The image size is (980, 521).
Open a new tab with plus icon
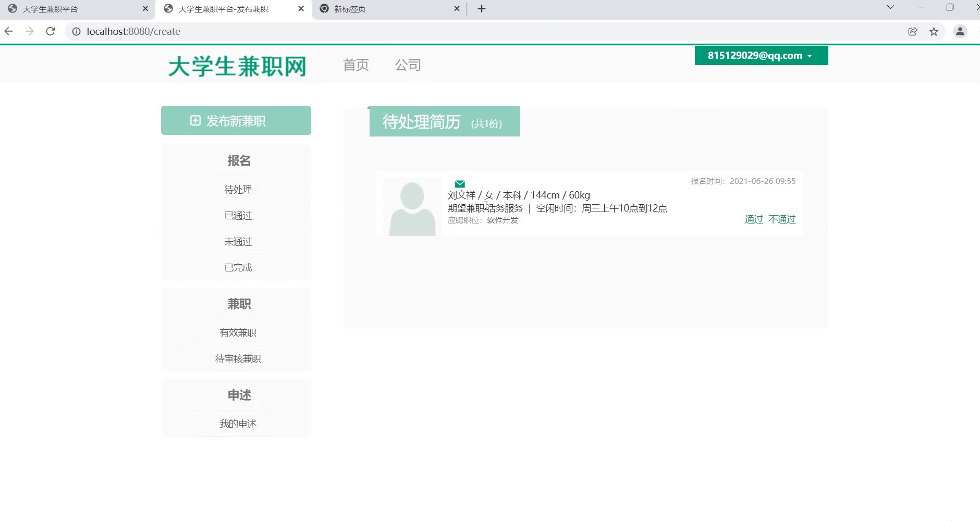coord(481,9)
